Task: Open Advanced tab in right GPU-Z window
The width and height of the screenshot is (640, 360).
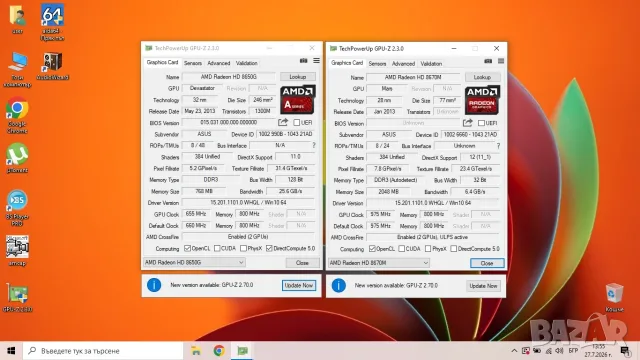Action: click(x=403, y=64)
